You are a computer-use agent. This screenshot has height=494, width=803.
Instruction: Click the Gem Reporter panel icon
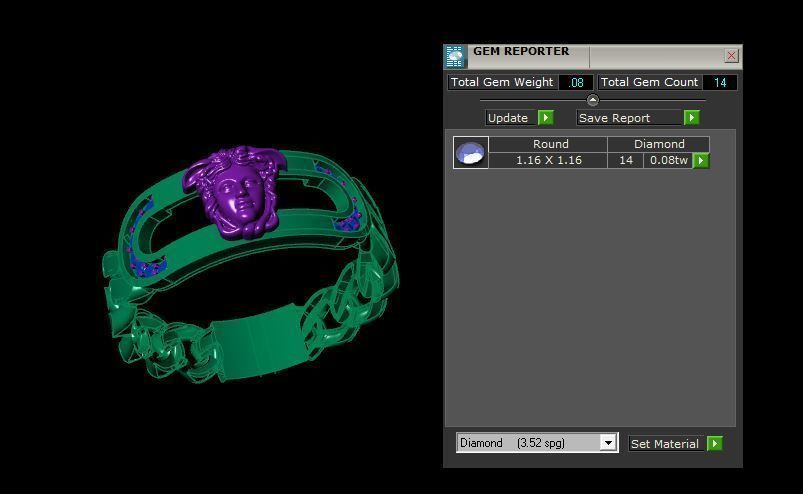pyautogui.click(x=455, y=56)
